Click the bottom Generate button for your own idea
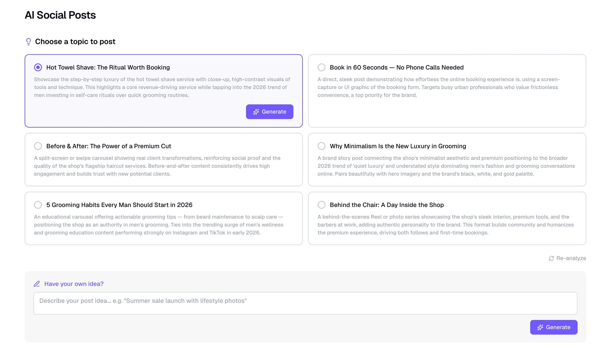Viewport: 614px width, 364px height. pyautogui.click(x=554, y=327)
